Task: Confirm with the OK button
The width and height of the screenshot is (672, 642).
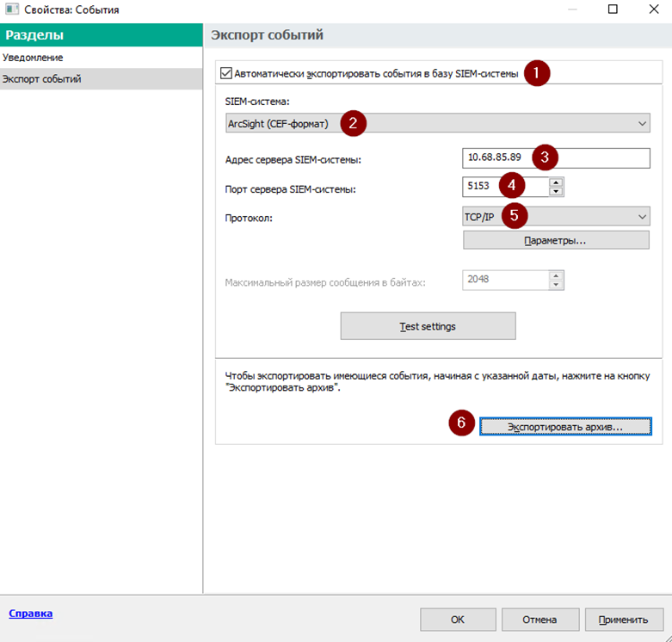Action: (458, 620)
